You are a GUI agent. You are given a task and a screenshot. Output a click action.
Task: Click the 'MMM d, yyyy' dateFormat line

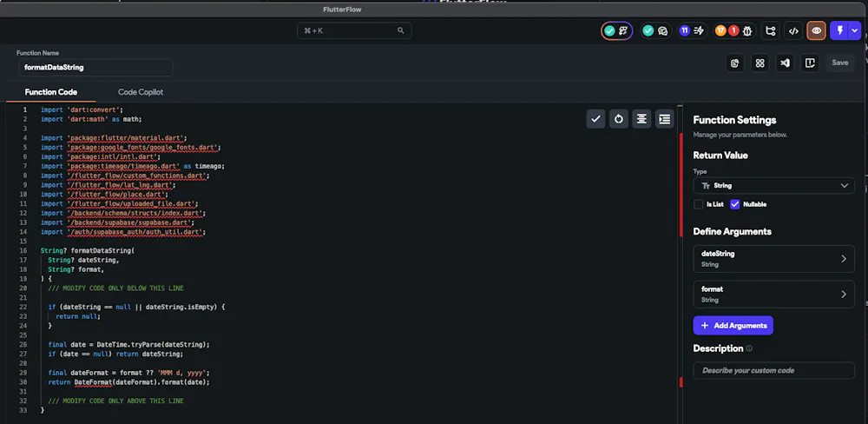[x=129, y=373]
